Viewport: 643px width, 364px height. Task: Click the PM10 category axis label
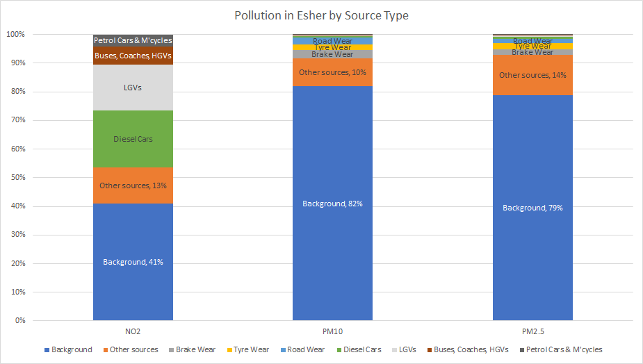[332, 329]
